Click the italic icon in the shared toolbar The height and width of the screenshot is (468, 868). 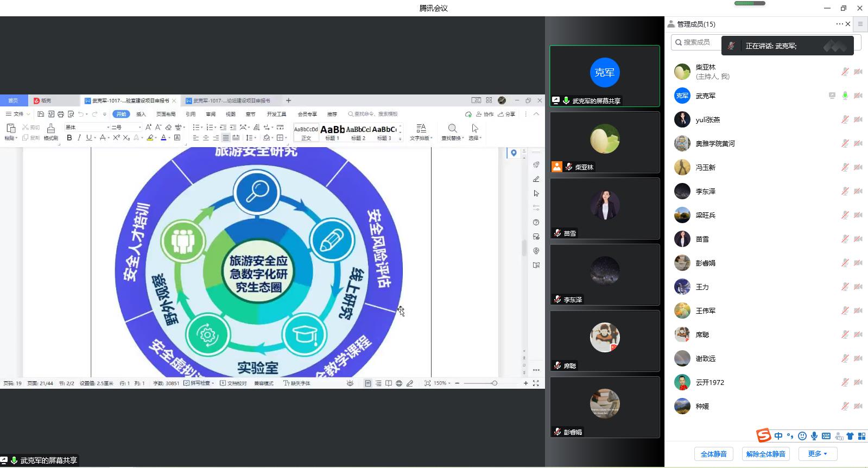79,138
